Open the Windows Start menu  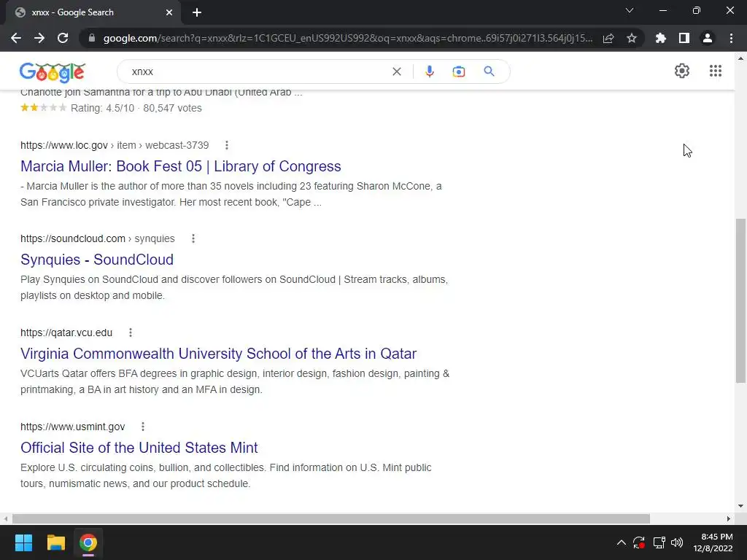click(x=23, y=542)
